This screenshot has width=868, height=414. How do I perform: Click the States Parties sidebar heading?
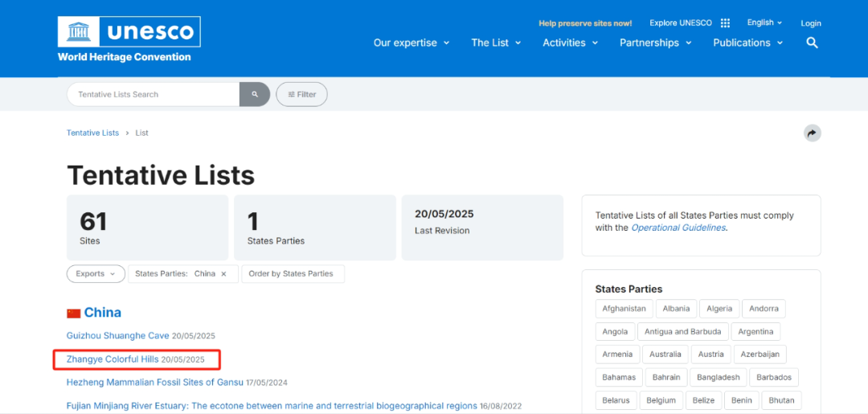coord(628,289)
